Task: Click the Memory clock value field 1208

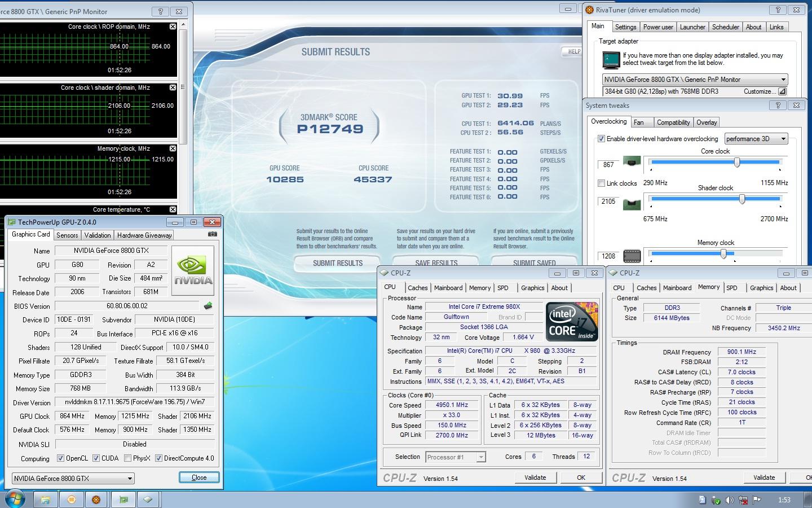Action: (x=608, y=256)
